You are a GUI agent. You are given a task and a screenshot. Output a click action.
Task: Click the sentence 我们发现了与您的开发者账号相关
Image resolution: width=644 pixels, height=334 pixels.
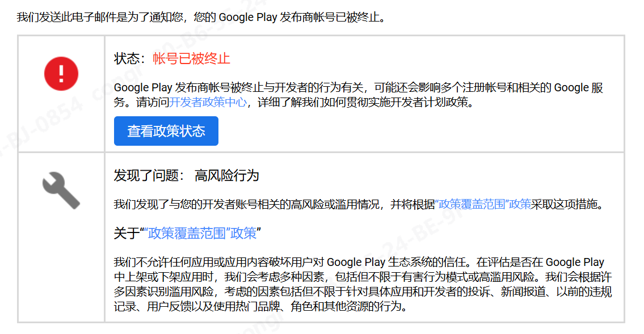tap(360, 204)
